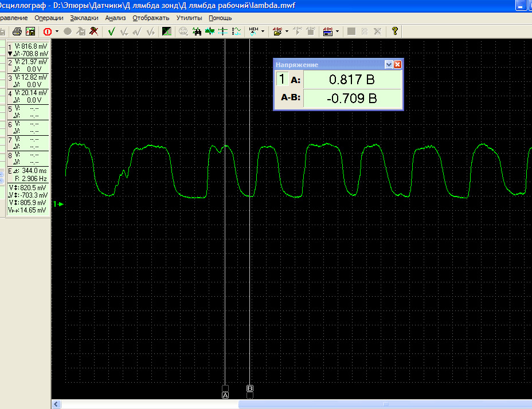Click the 2.906 Hz frequency value
This screenshot has height=409, width=532.
coord(34,178)
